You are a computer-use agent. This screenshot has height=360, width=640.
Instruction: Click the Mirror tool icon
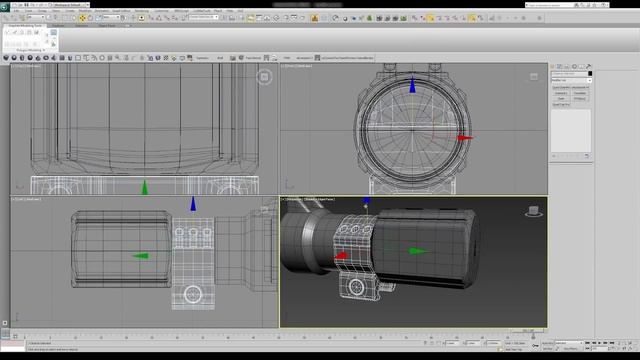pyautogui.click(x=224, y=18)
